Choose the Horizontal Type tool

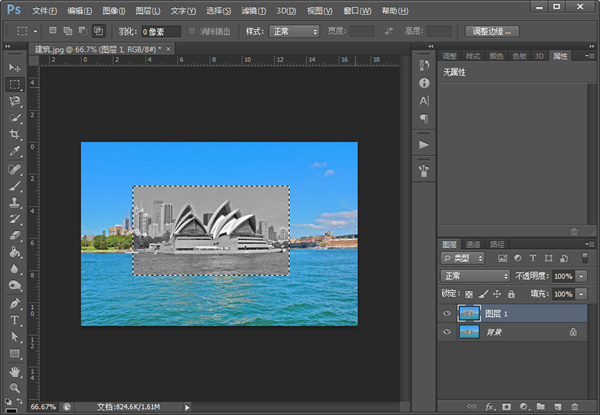click(15, 320)
